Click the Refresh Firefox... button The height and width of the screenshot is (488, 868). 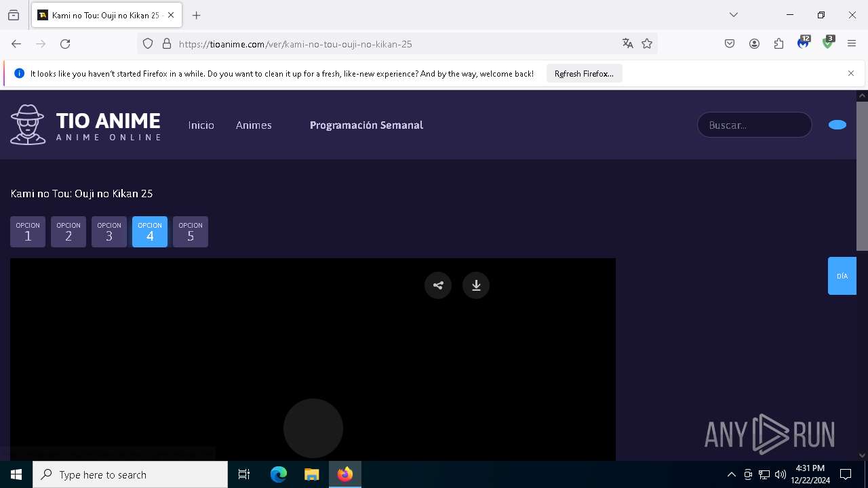pos(584,73)
